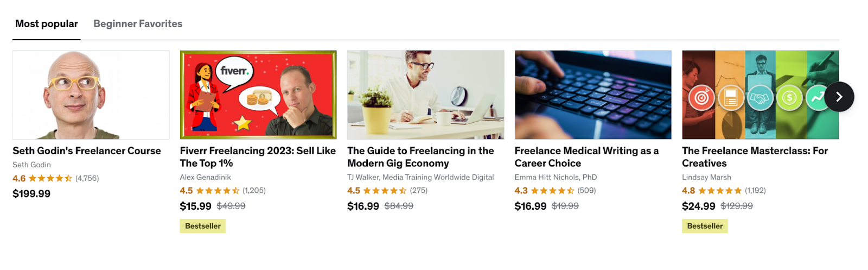This screenshot has width=868, height=270.
Task: Click the Bestseller badge under Fiverr course
Action: (x=203, y=226)
